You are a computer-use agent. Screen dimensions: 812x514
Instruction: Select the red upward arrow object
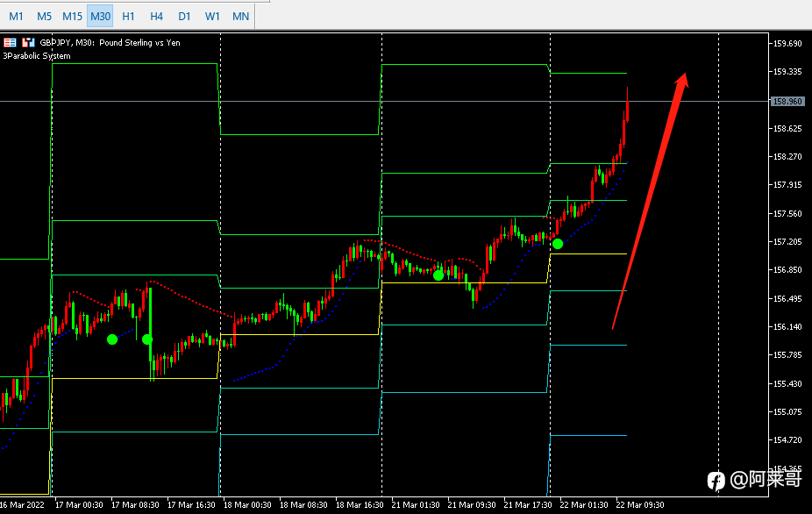650,201
